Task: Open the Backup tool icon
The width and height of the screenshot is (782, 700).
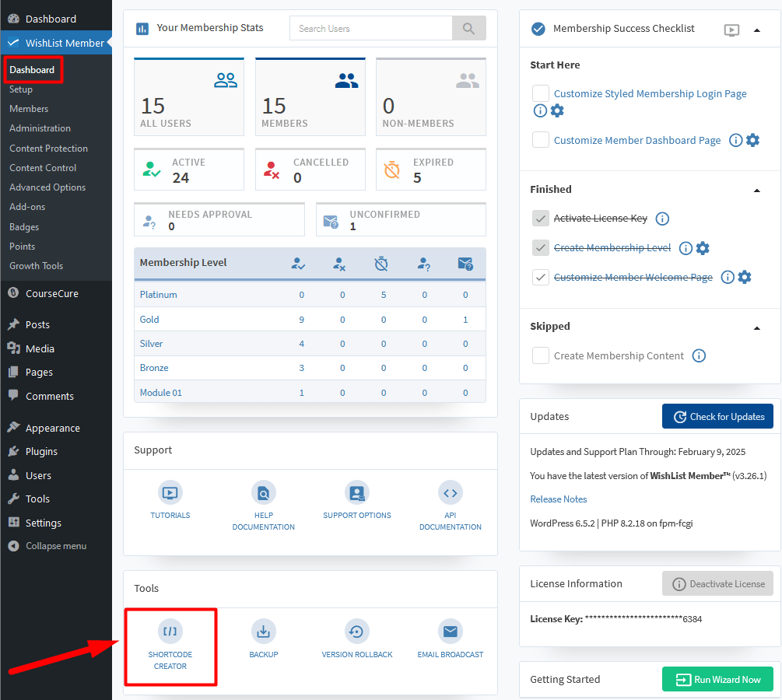Action: (x=263, y=632)
